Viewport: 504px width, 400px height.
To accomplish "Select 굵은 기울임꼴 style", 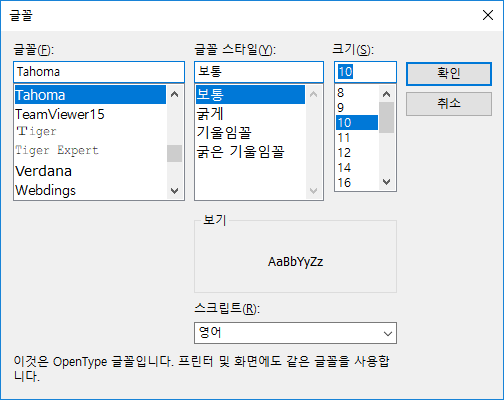I will tap(250, 152).
